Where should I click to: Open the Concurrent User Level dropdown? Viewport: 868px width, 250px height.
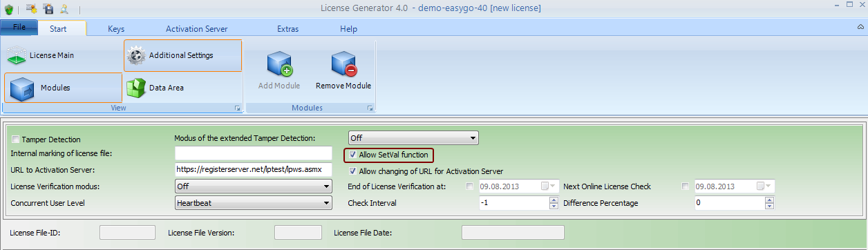click(254, 203)
